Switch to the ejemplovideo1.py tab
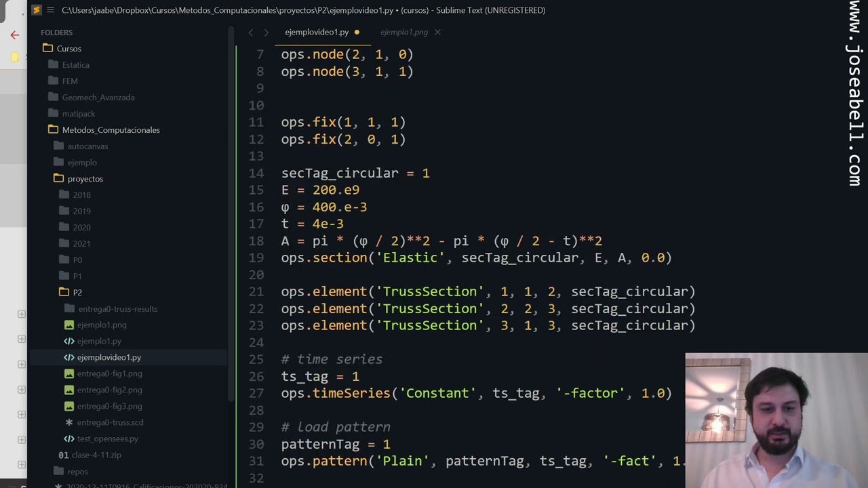Image resolution: width=868 pixels, height=488 pixels. pos(317,32)
